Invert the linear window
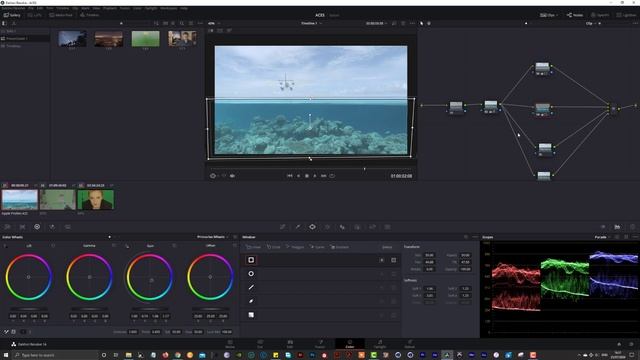The width and height of the screenshot is (640, 360). click(x=382, y=260)
